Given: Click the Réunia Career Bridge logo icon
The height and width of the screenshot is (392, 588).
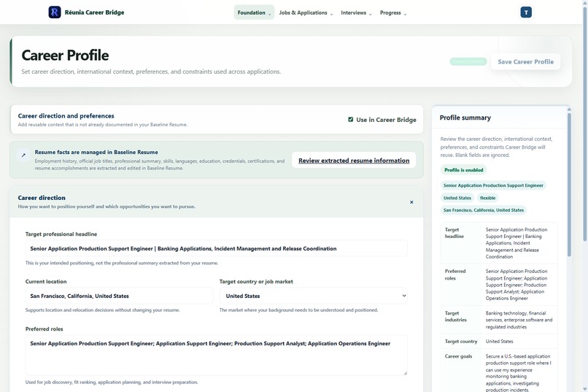Looking at the screenshot, I should [x=55, y=12].
